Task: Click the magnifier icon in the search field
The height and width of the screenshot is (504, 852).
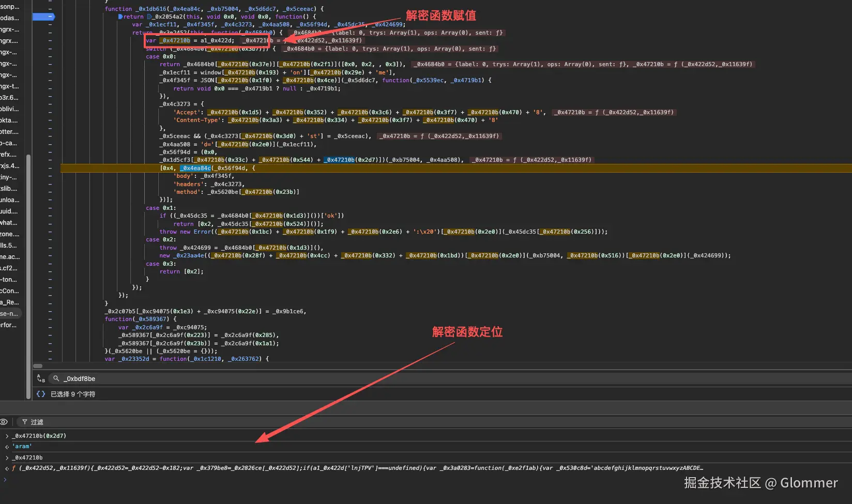Action: click(x=56, y=379)
